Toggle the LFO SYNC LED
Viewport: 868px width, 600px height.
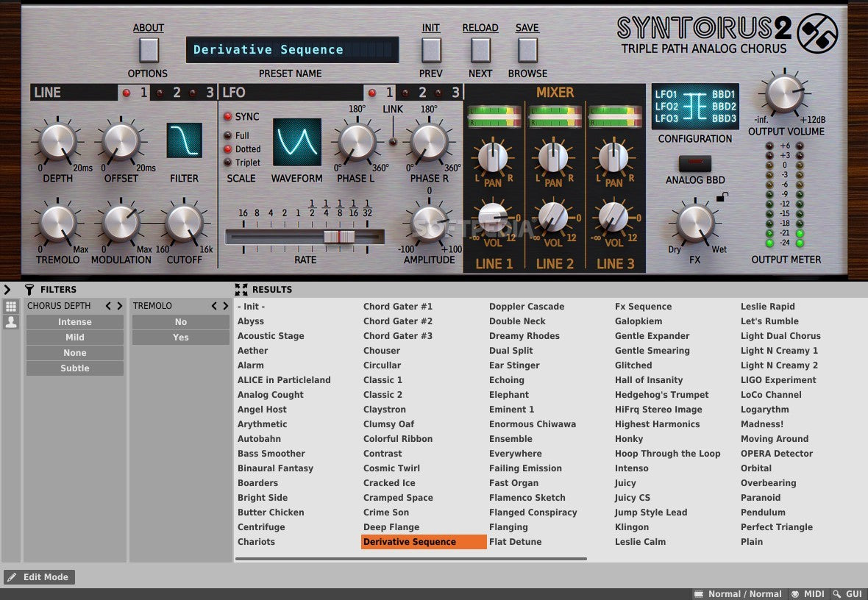coord(228,117)
